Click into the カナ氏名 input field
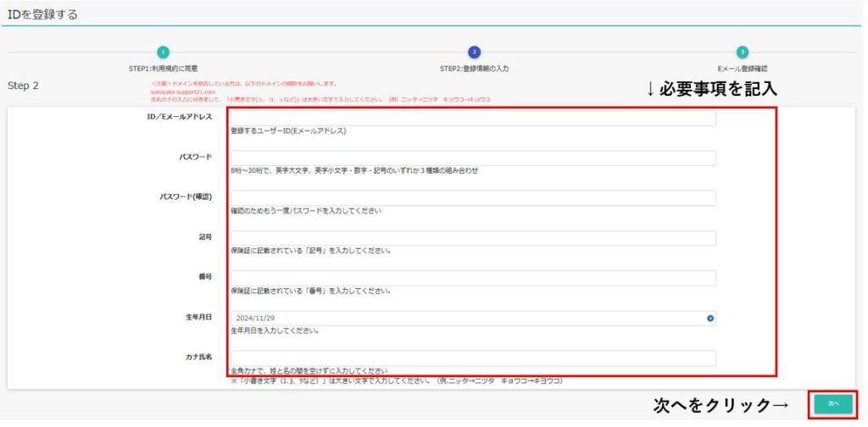The image size is (868, 427). (x=473, y=358)
